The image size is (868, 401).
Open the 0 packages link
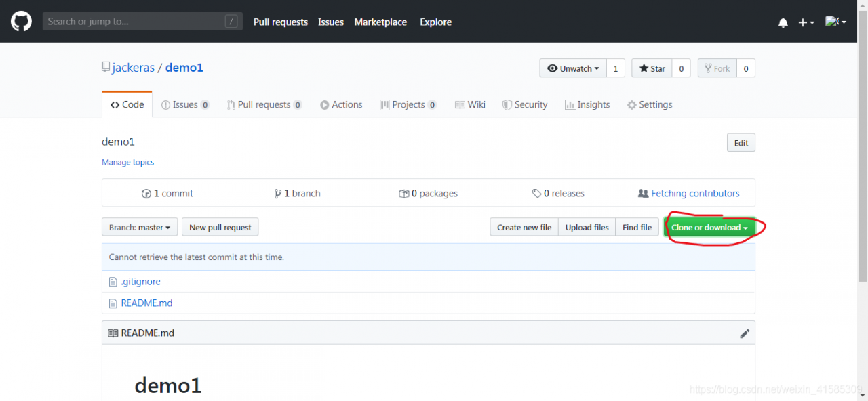tap(428, 194)
